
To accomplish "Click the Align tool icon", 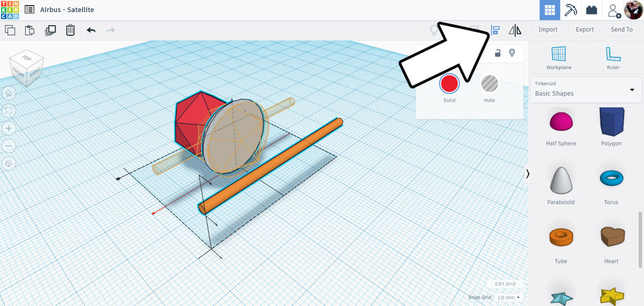I will (x=496, y=30).
